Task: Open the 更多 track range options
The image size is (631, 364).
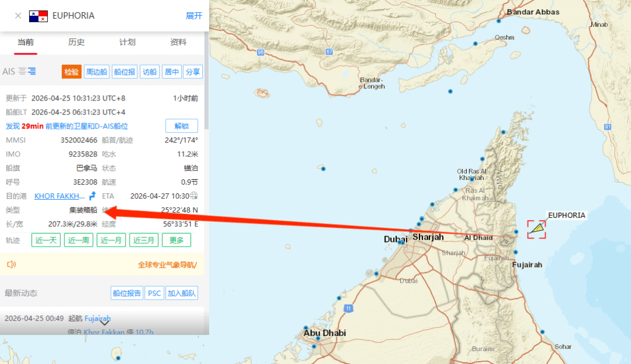Action: pos(176,240)
